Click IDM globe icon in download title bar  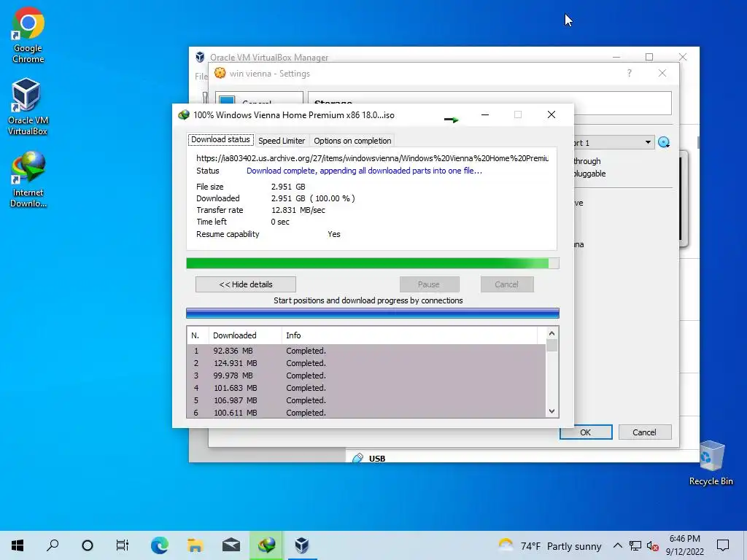click(184, 114)
